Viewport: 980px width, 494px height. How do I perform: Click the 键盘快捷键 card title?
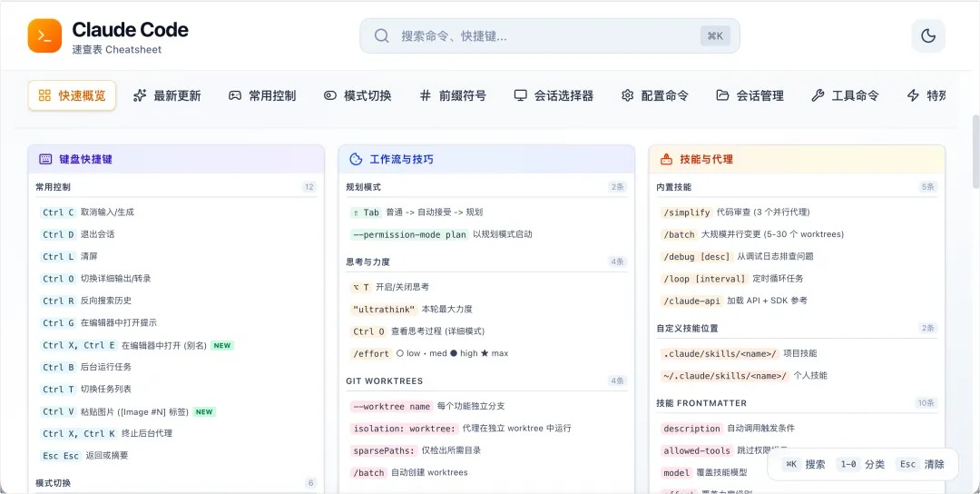click(x=85, y=160)
